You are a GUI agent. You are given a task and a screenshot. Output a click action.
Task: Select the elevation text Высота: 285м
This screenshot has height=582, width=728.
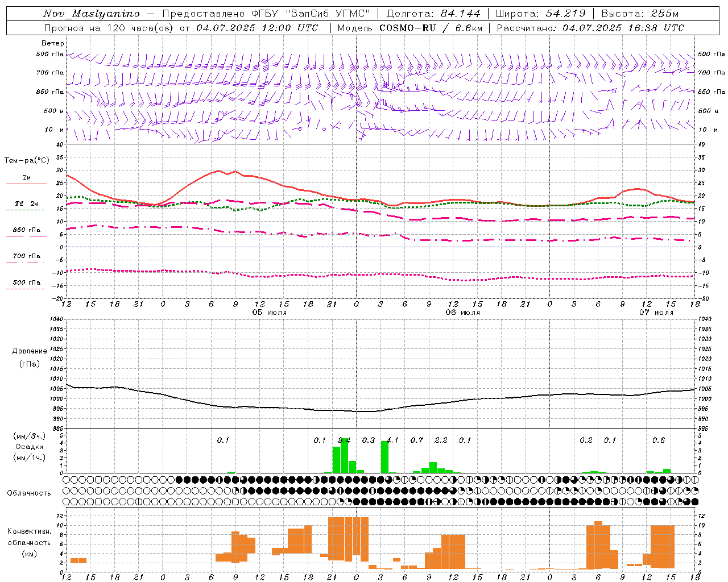(640, 14)
